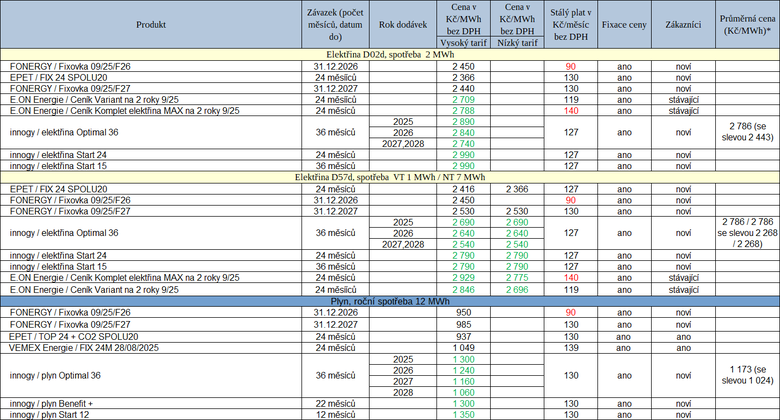Select gas price '950'
The height and width of the screenshot is (420, 780).
point(464,313)
